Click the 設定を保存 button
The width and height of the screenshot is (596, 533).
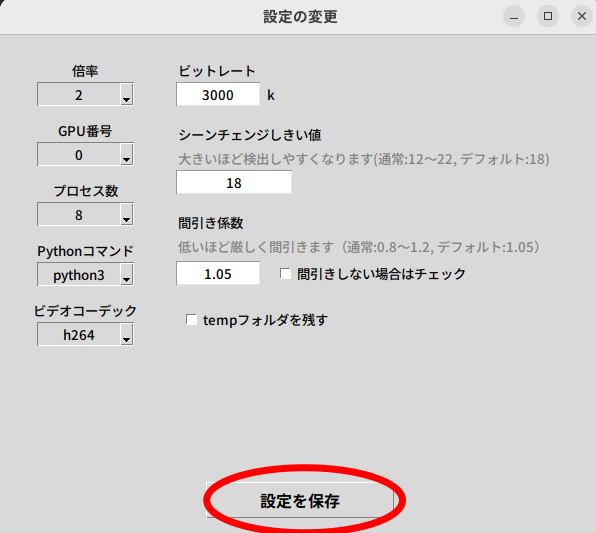[300, 500]
